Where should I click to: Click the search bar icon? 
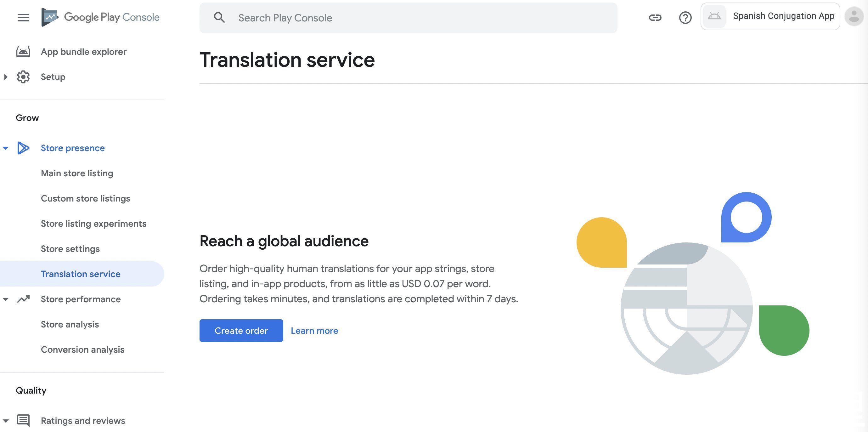click(219, 17)
